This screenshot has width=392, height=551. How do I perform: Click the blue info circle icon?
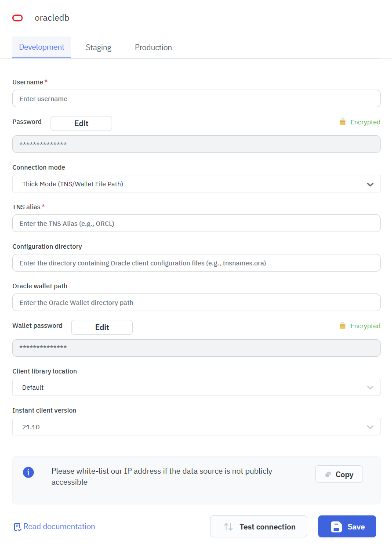(x=28, y=472)
